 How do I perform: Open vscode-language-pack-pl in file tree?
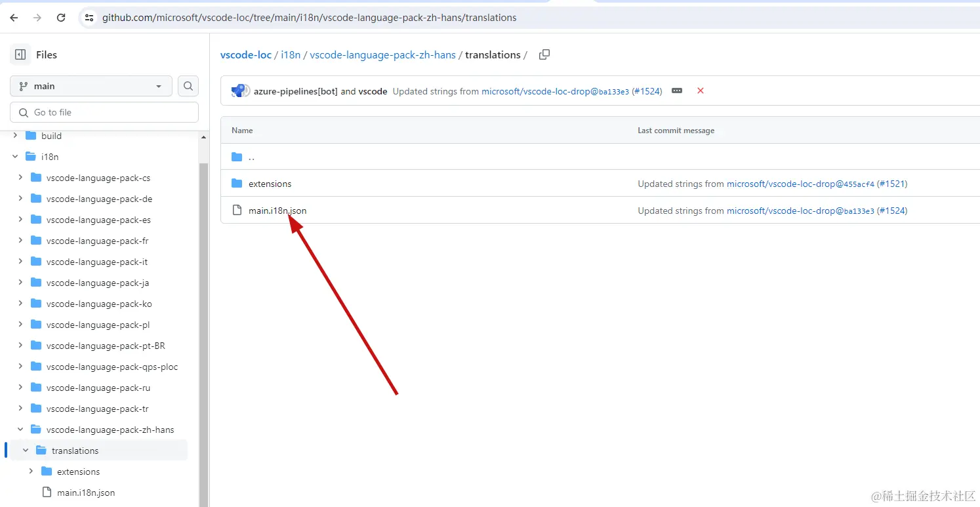[98, 325]
